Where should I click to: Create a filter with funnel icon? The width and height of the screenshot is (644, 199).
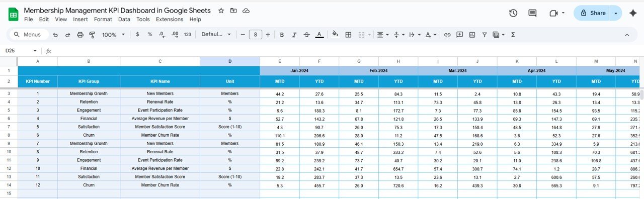click(485, 35)
